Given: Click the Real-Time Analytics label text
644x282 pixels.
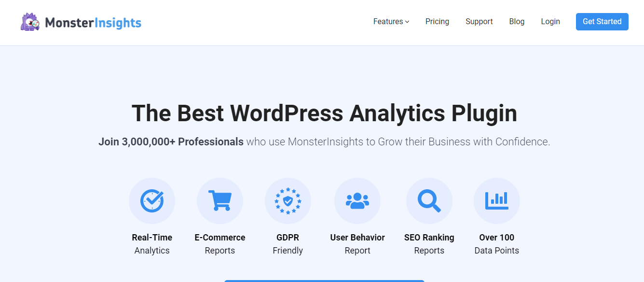Looking at the screenshot, I should pyautogui.click(x=152, y=243).
